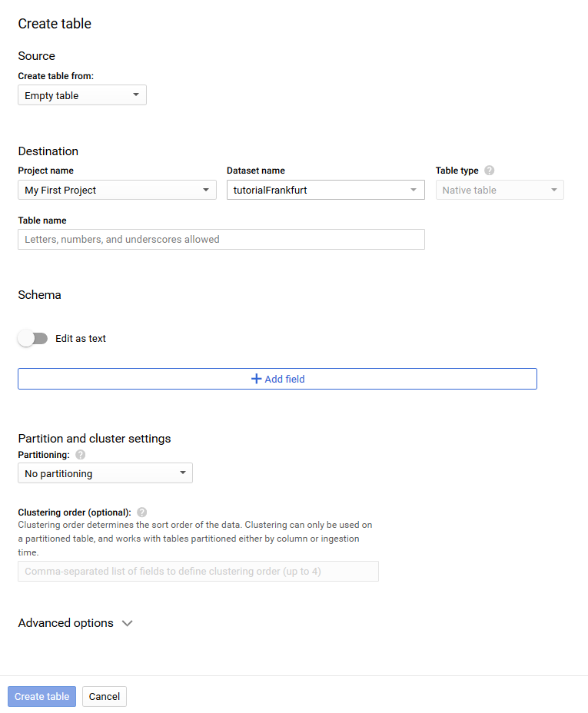This screenshot has width=588, height=713.
Task: Click the Cancel button
Action: 104,697
